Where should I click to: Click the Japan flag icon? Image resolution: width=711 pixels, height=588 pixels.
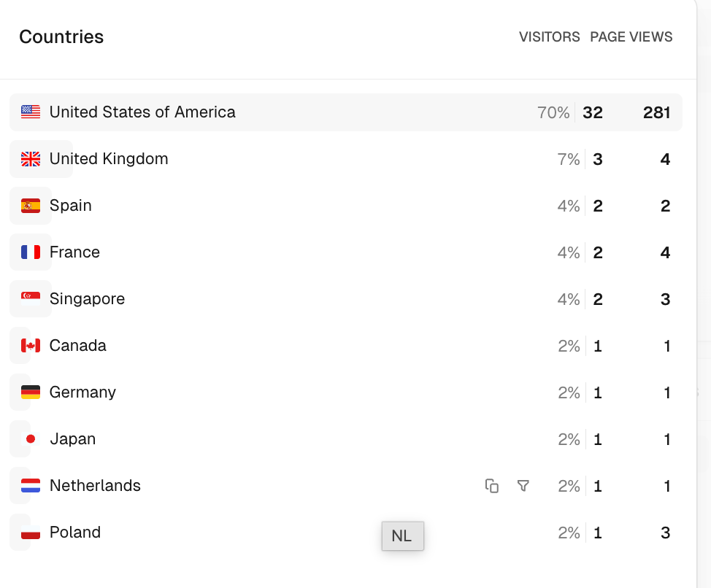pyautogui.click(x=31, y=439)
